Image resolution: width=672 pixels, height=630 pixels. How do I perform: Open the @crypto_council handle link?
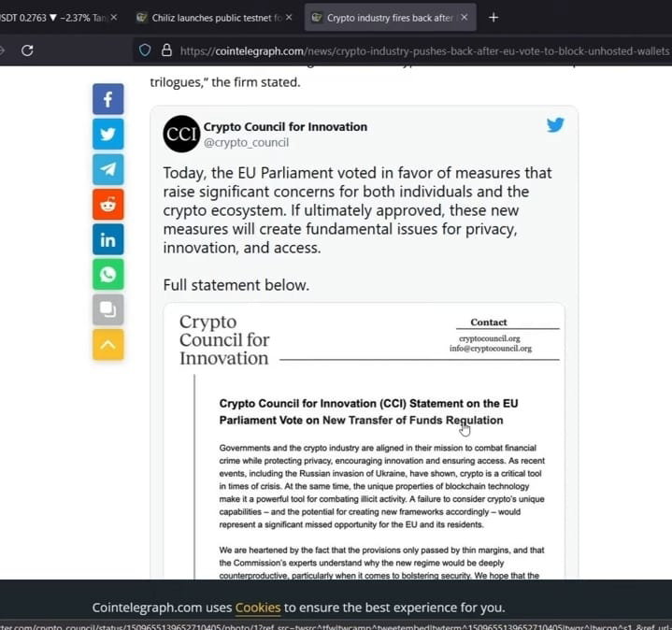click(246, 142)
